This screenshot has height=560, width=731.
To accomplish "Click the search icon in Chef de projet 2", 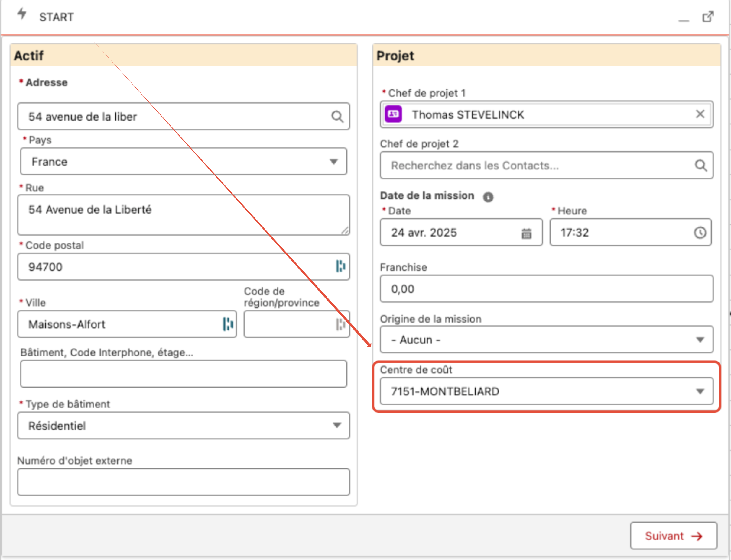I will (x=701, y=165).
